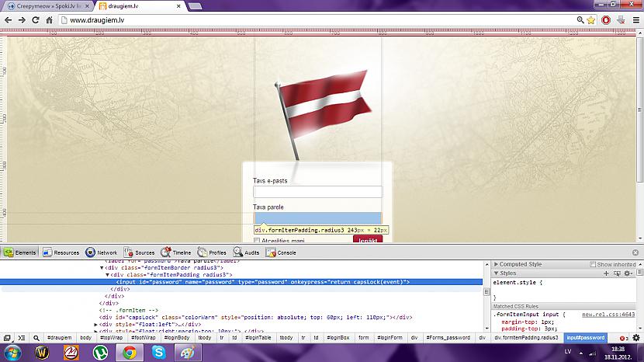Open the Profiles panel

[212, 252]
